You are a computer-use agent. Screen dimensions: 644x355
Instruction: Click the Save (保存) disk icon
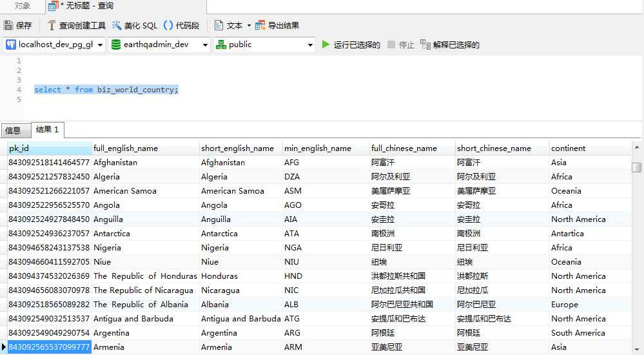click(8, 26)
